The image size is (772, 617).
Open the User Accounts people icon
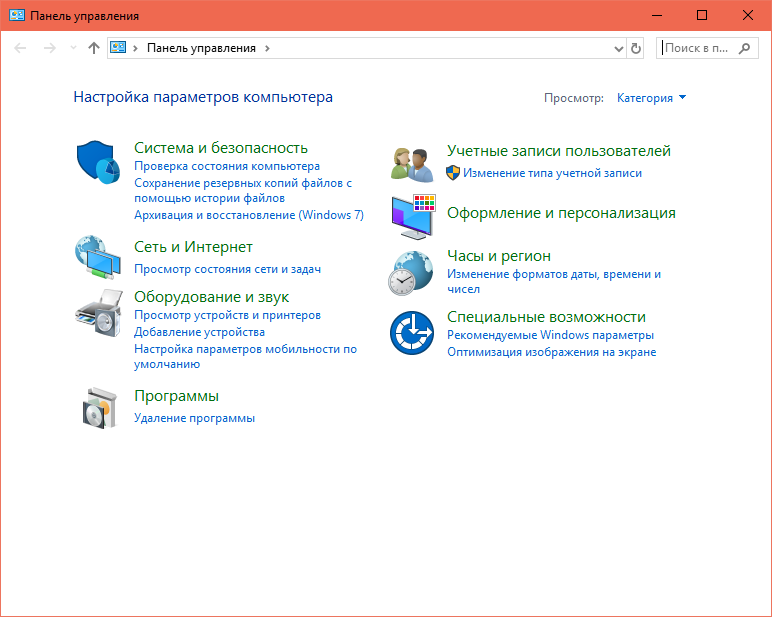[412, 165]
